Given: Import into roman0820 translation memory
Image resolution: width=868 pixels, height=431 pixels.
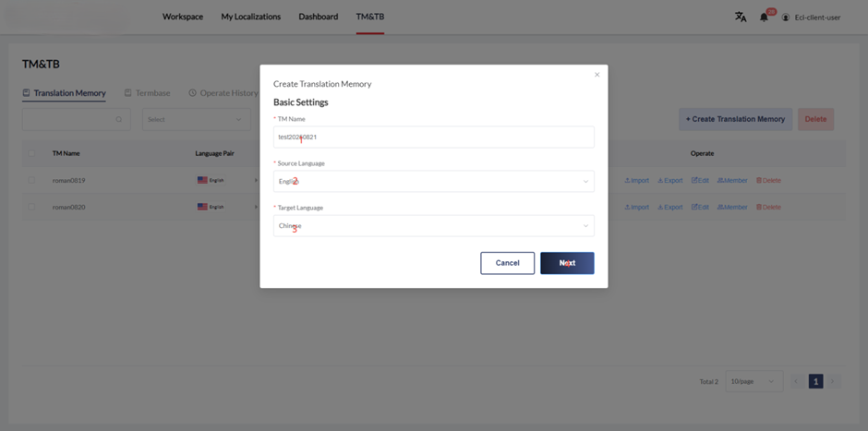Looking at the screenshot, I should [636, 207].
